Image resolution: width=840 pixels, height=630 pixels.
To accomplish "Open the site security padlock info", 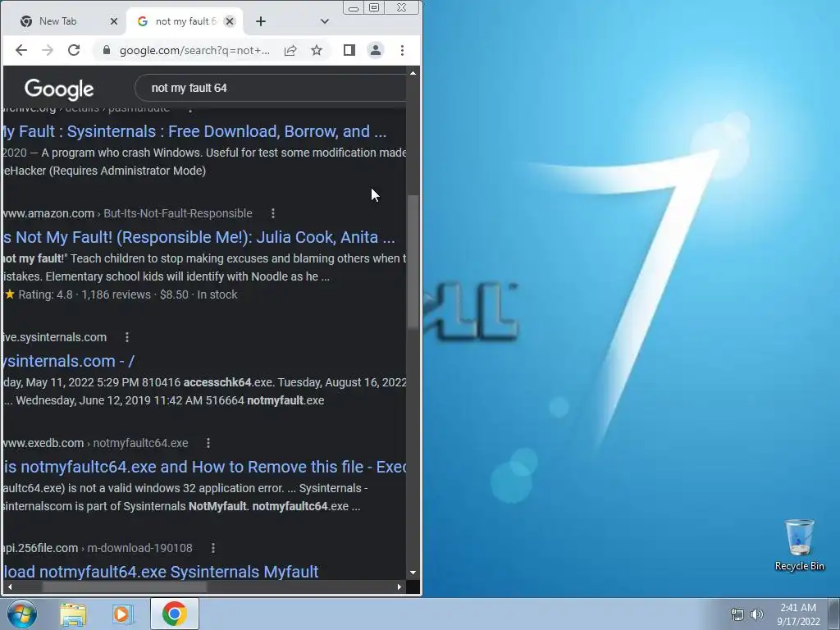I will click(x=107, y=50).
